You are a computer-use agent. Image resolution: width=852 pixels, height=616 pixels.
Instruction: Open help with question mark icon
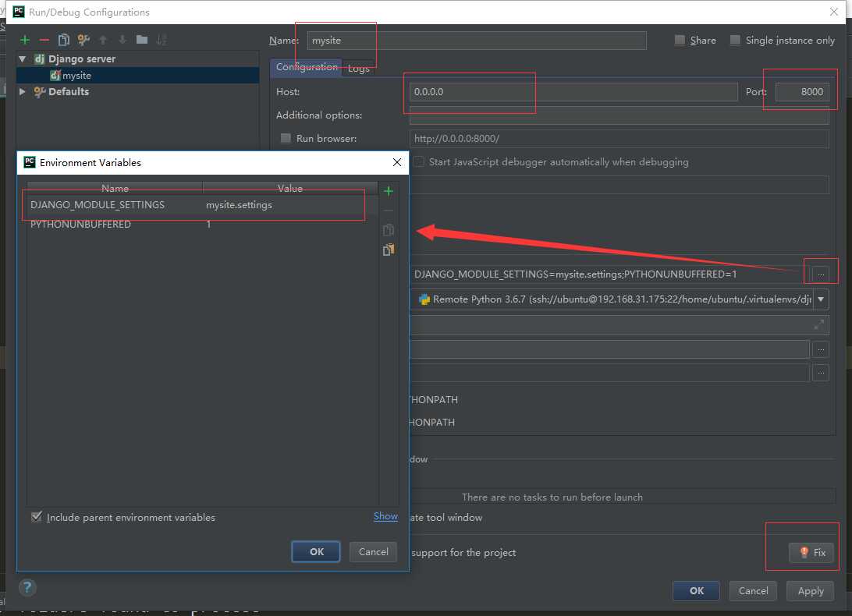pos(27,587)
